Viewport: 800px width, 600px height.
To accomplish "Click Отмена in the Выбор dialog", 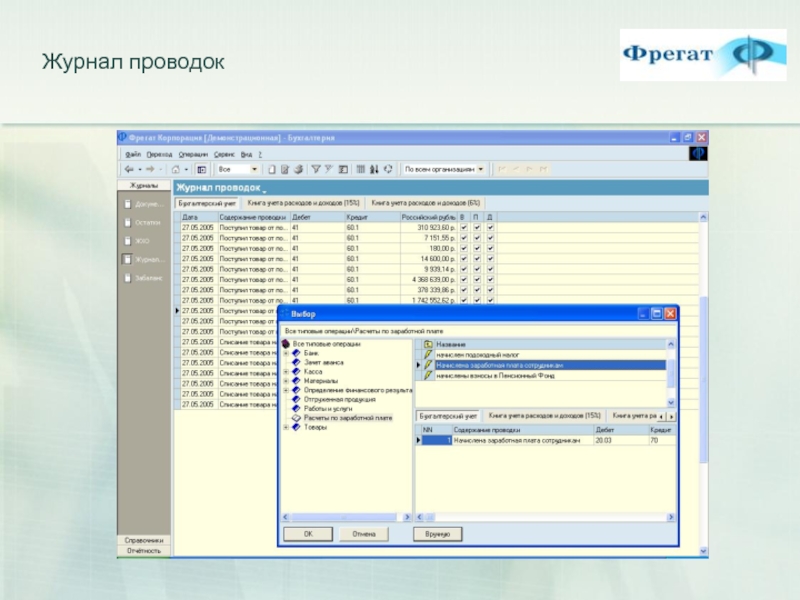I will click(x=364, y=534).
